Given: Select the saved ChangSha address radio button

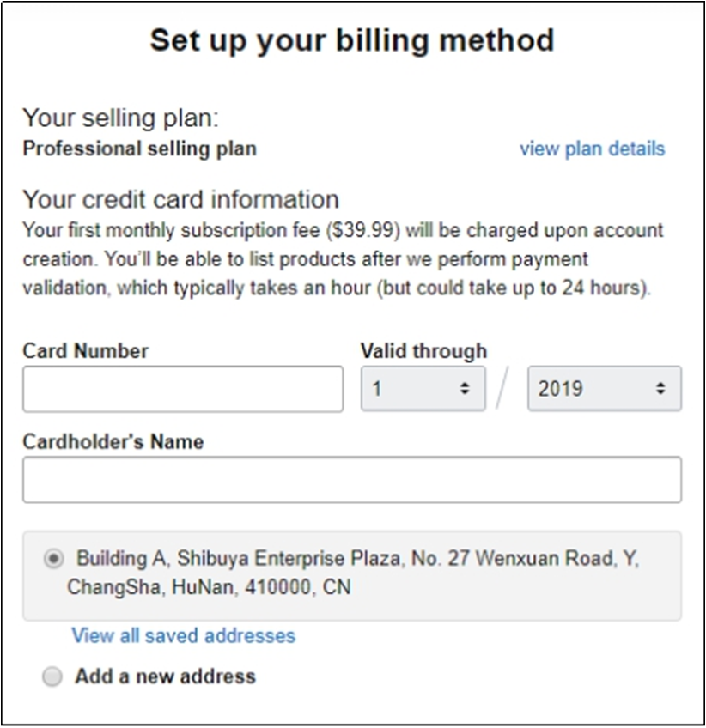Looking at the screenshot, I should pos(53,559).
